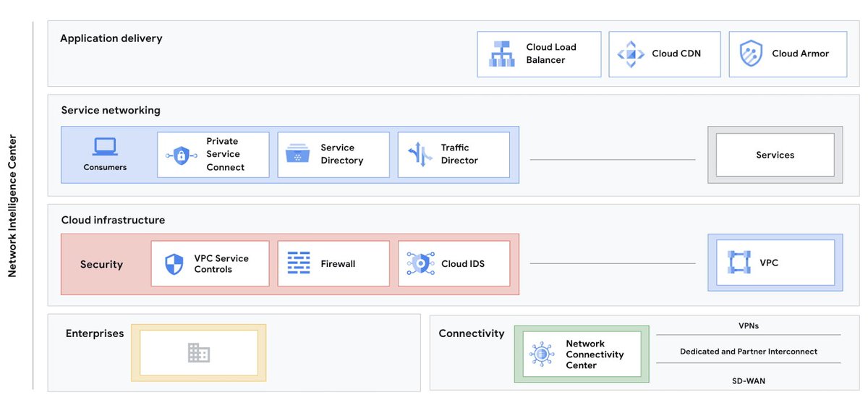This screenshot has height=400, width=868.
Task: Click the vertical Network Intelligence Center label
Action: point(12,206)
